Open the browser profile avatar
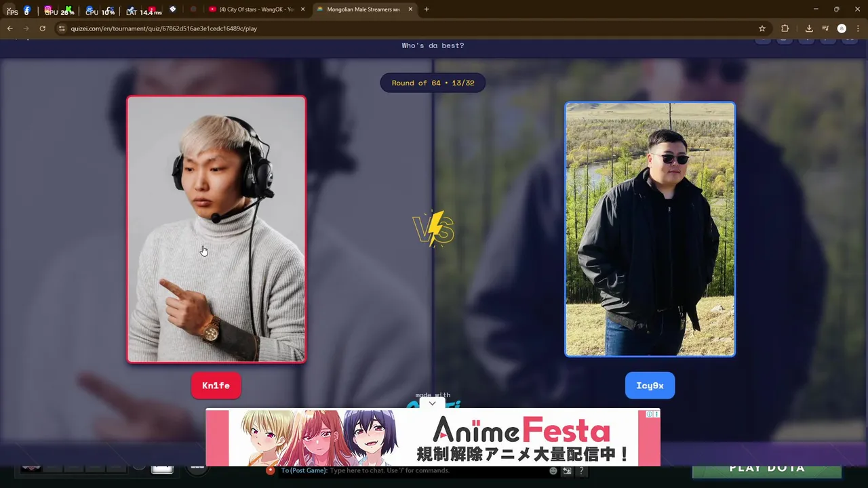This screenshot has height=488, width=868. point(842,28)
